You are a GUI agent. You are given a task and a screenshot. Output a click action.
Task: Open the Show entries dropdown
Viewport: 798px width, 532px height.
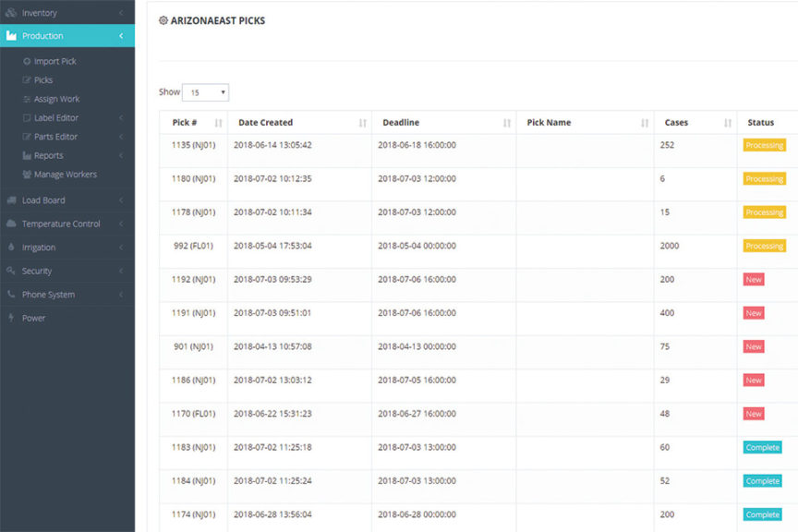(205, 92)
